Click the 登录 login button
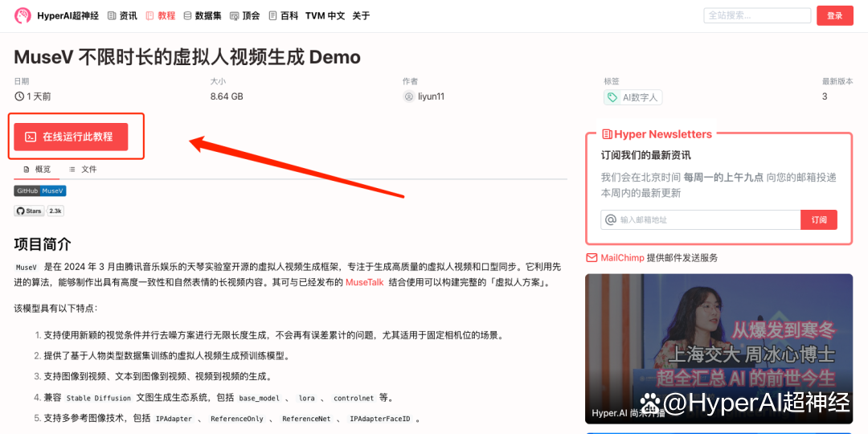 835,15
